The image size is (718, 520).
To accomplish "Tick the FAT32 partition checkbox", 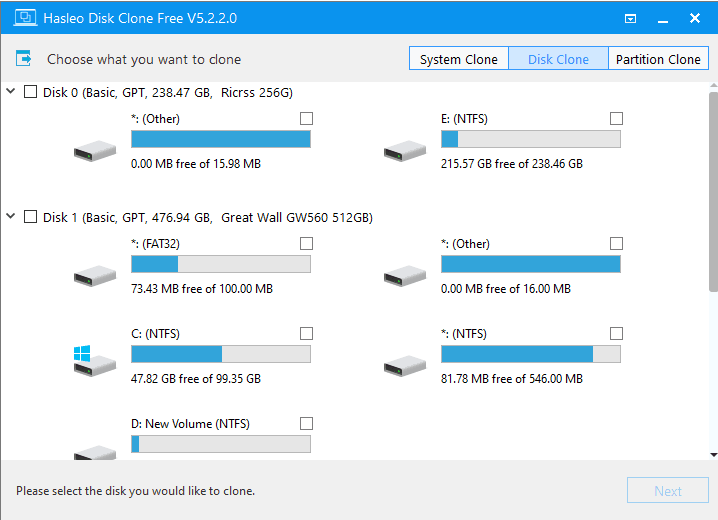I will click(306, 244).
